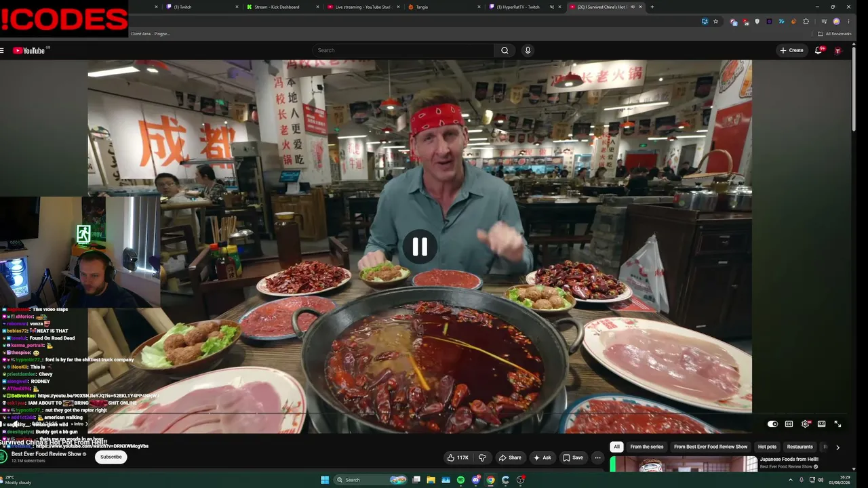Start voice search with the microphone icon
Screen dimensions: 868x488
528,50
